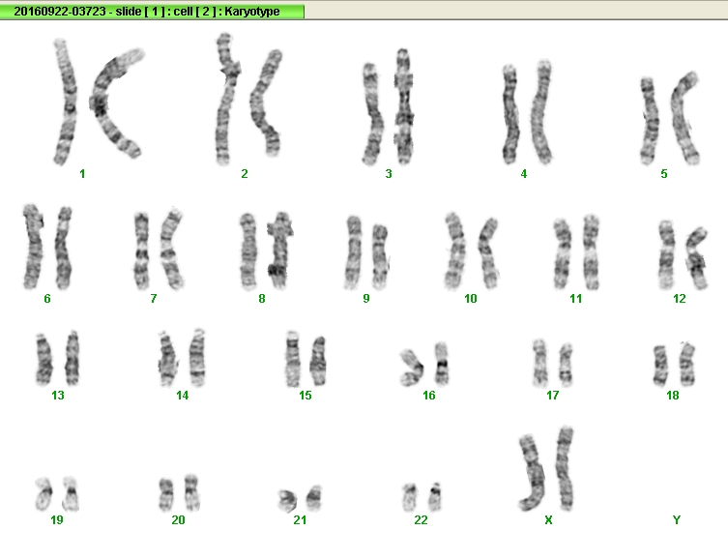The height and width of the screenshot is (560, 728).
Task: Click the green label '3'
Action: pos(389,174)
